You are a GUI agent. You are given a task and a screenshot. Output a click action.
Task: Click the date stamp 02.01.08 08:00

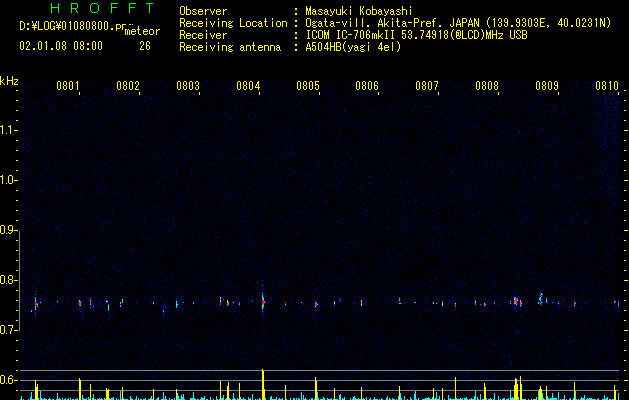[x=61, y=46]
